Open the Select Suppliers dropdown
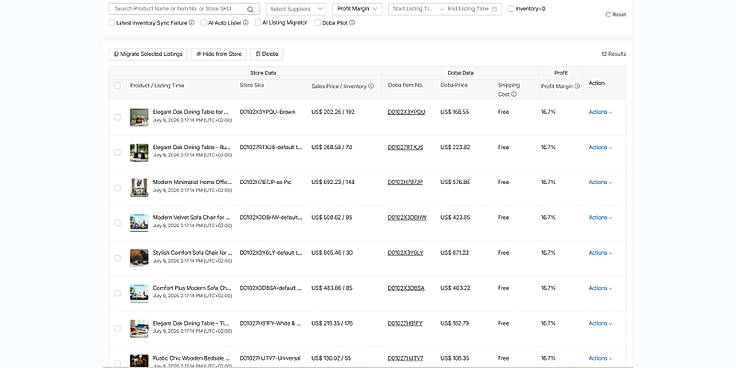The height and width of the screenshot is (368, 736). [x=296, y=9]
